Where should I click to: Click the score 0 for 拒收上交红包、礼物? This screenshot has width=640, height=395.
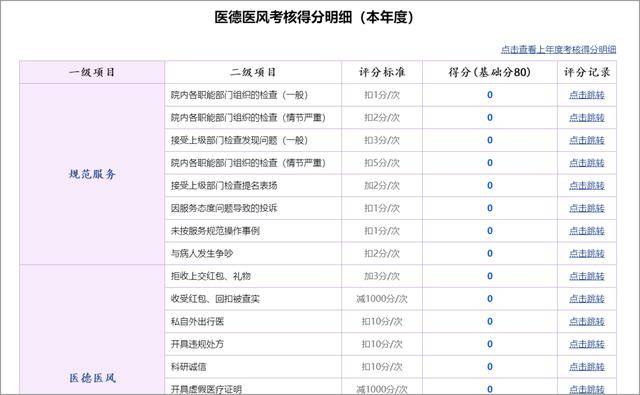click(490, 276)
